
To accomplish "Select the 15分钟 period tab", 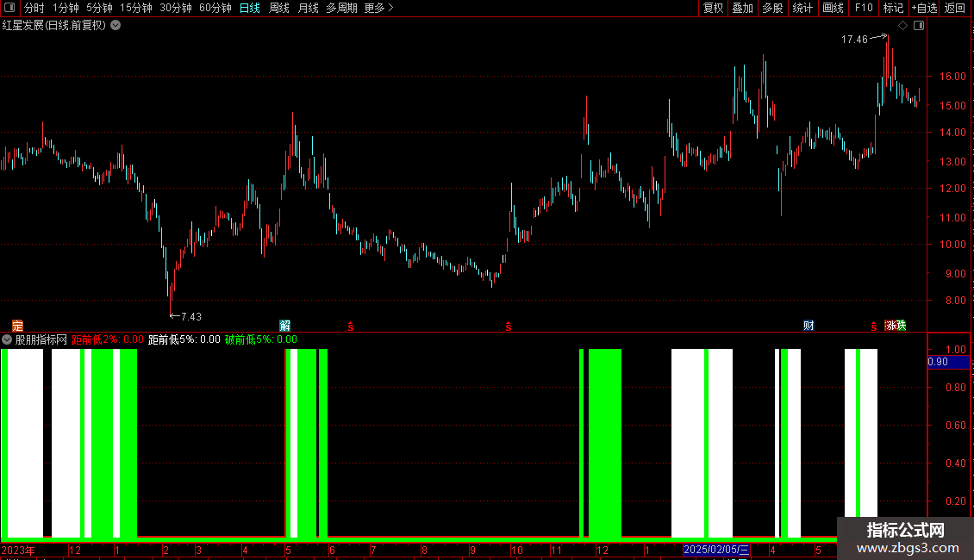I will tap(136, 8).
